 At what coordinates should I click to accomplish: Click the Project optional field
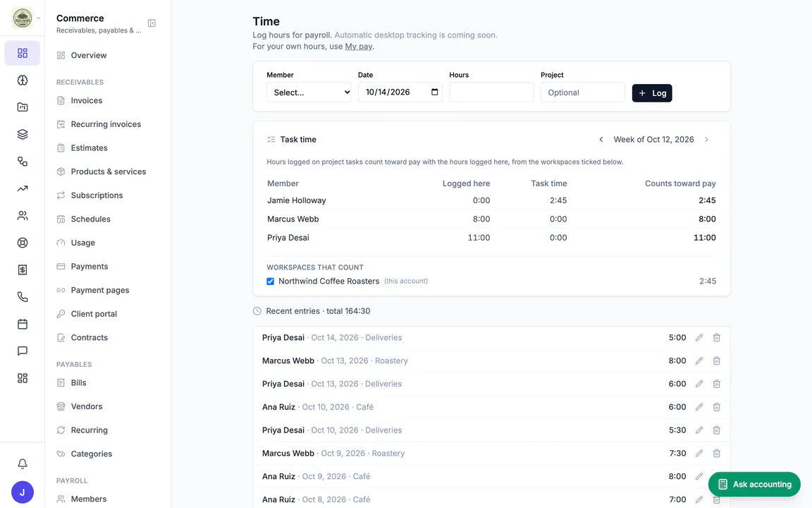(x=583, y=92)
